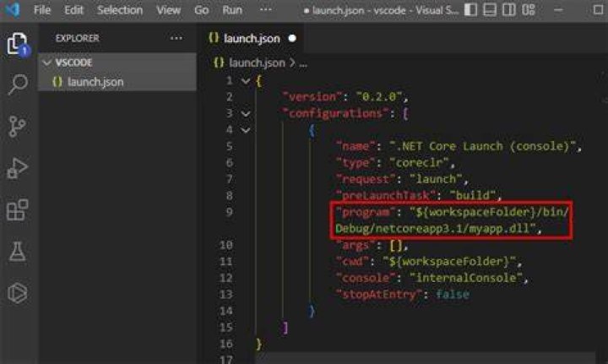The width and height of the screenshot is (608, 364).
Task: Select the launch.json editor tab
Action: pos(252,38)
